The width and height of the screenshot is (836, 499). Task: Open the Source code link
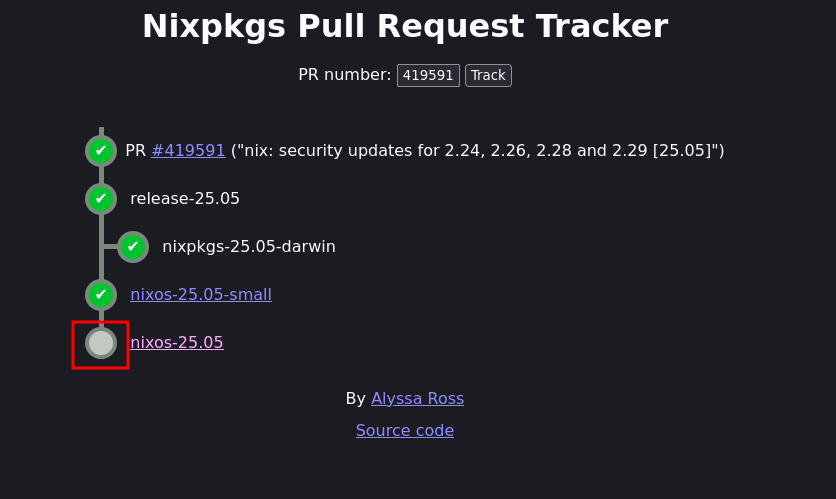[405, 430]
